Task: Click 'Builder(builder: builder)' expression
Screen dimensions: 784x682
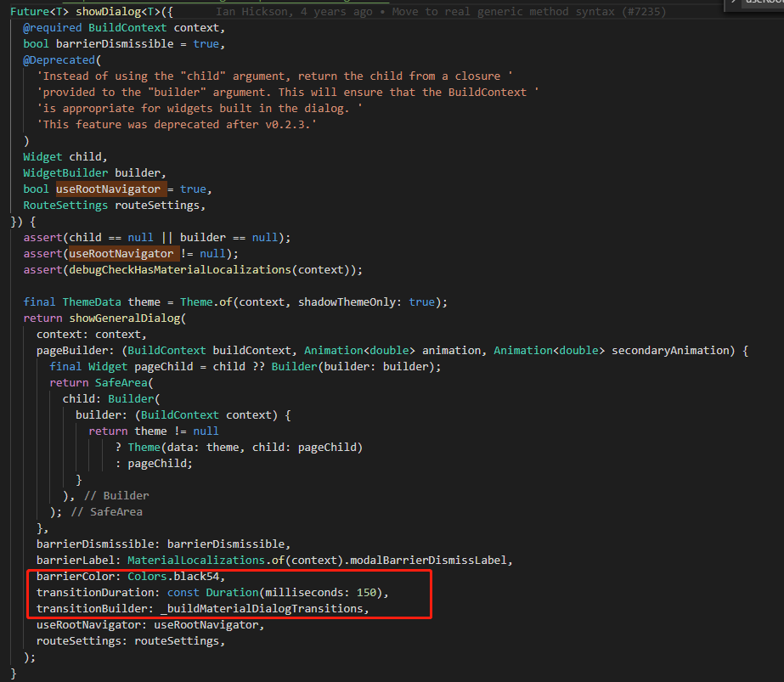Action: tap(353, 367)
